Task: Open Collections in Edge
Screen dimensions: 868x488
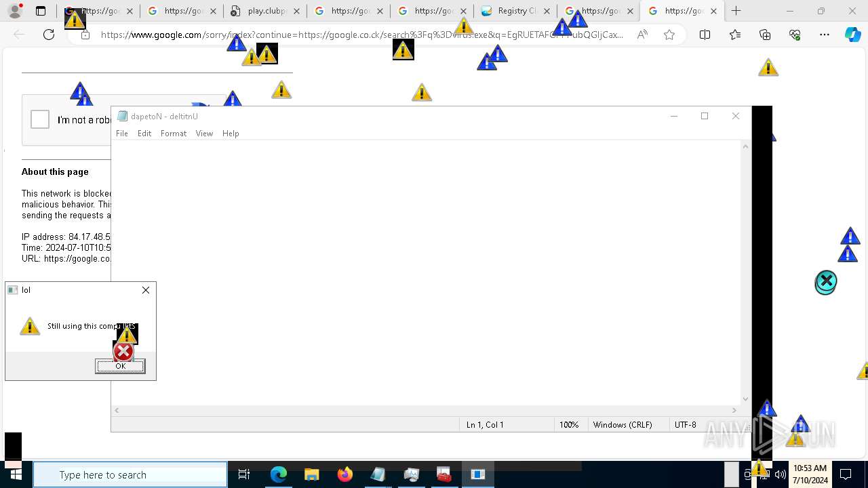Action: point(765,35)
